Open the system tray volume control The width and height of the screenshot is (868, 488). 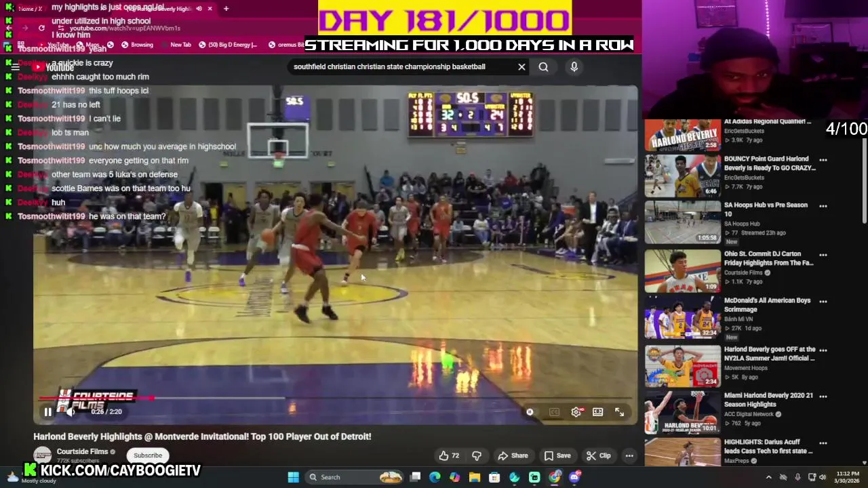click(x=823, y=477)
